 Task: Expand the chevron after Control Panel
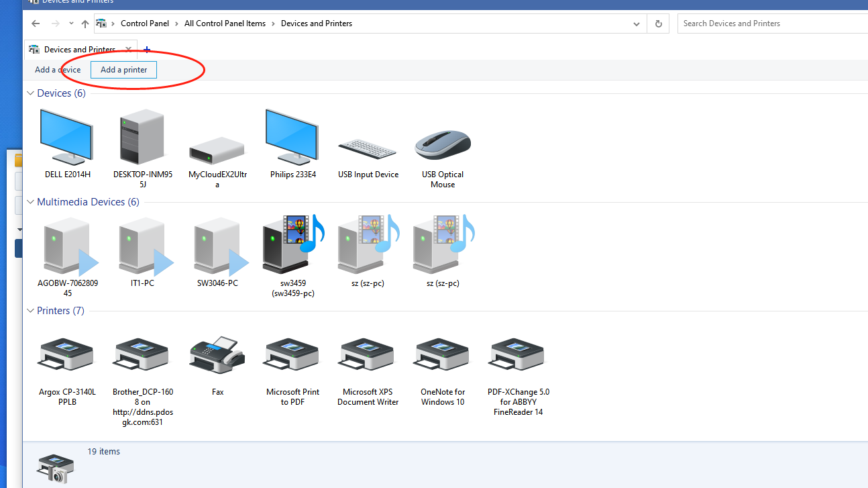pos(176,23)
